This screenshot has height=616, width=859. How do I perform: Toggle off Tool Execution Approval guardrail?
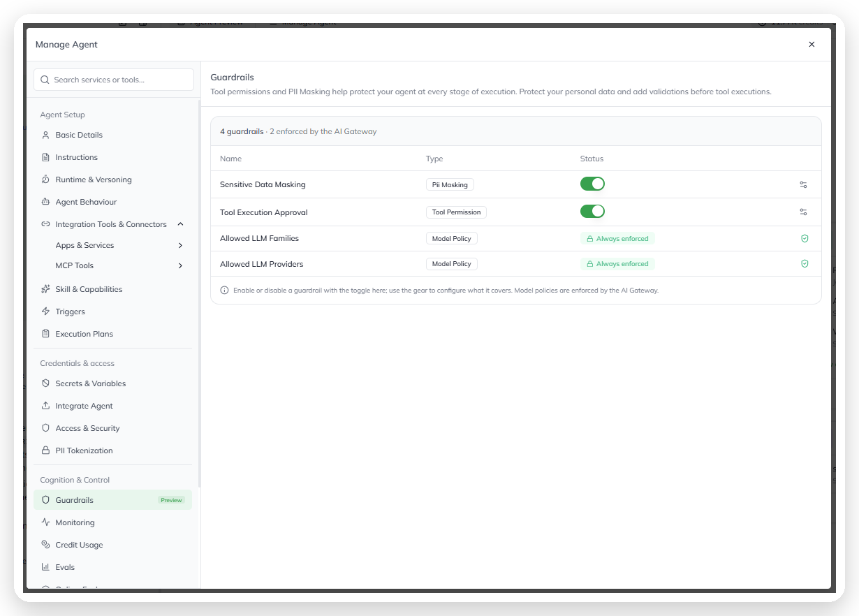point(592,212)
